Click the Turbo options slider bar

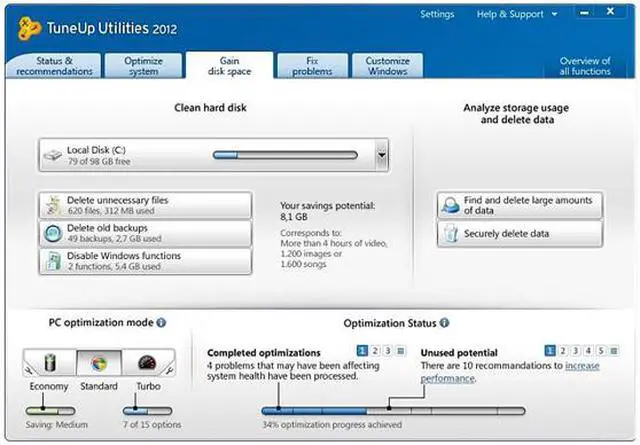(147, 411)
